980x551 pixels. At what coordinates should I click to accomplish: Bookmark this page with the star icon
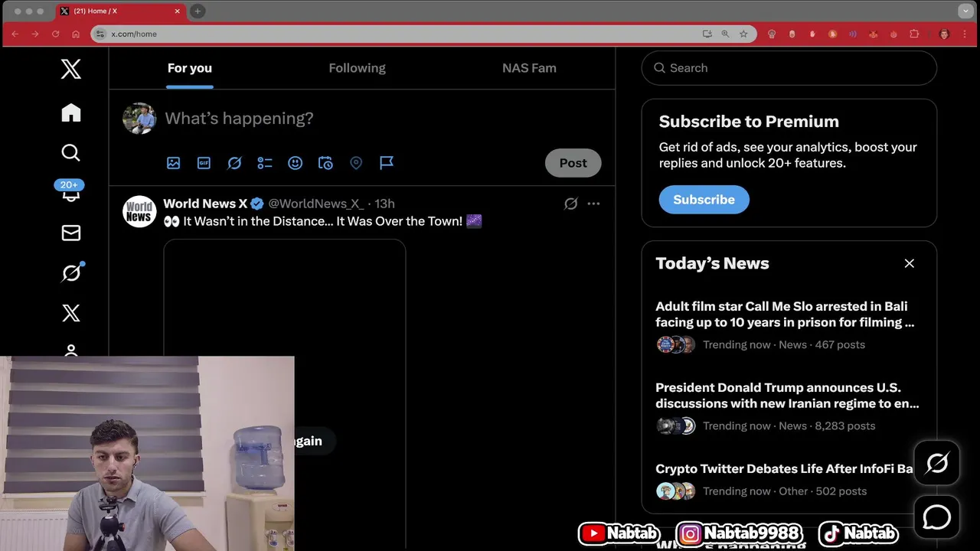tap(743, 34)
